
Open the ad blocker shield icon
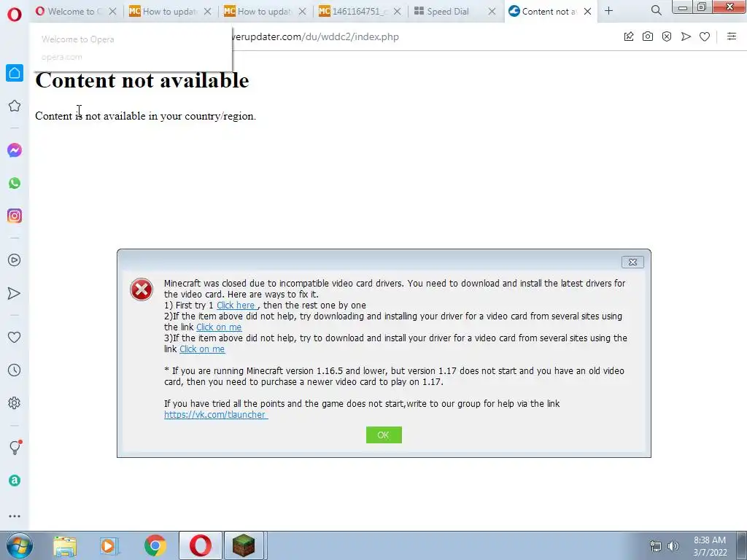tap(667, 36)
